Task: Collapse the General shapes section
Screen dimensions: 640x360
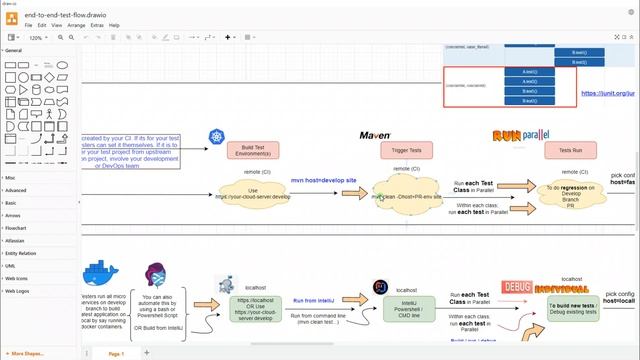Action: 12,51
